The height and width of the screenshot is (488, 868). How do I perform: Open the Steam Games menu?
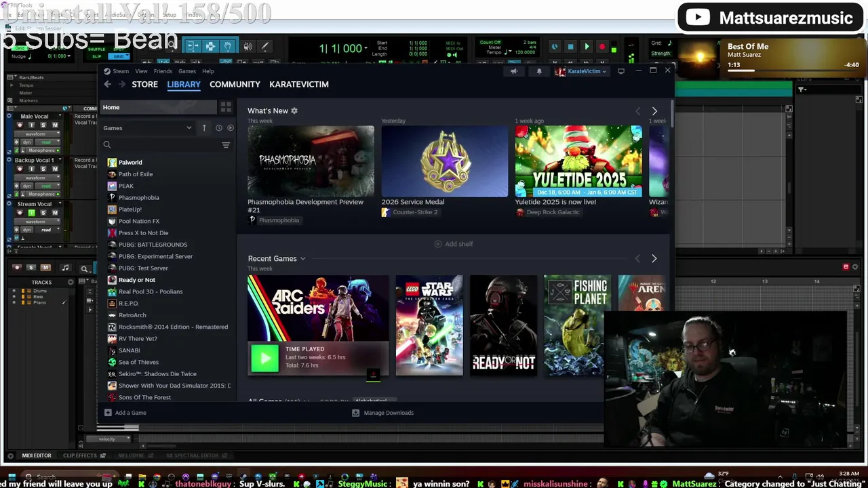pos(187,71)
